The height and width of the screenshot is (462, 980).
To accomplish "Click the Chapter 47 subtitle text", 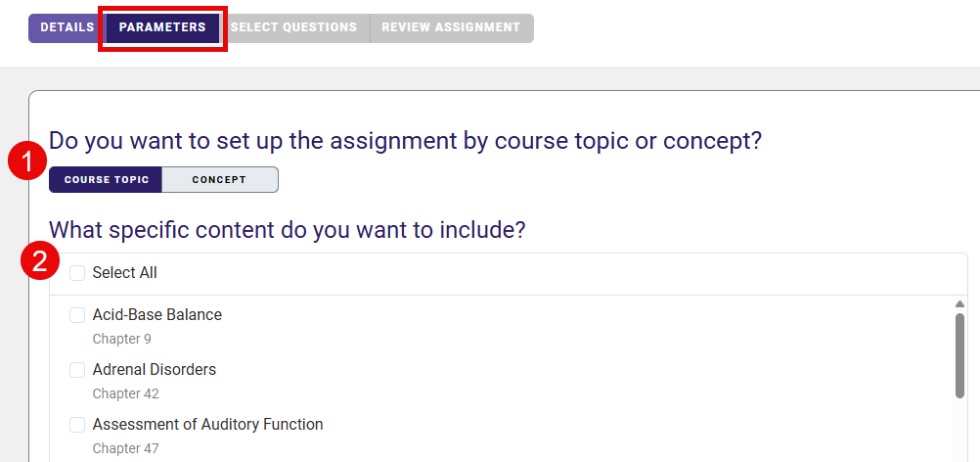I will [x=125, y=448].
